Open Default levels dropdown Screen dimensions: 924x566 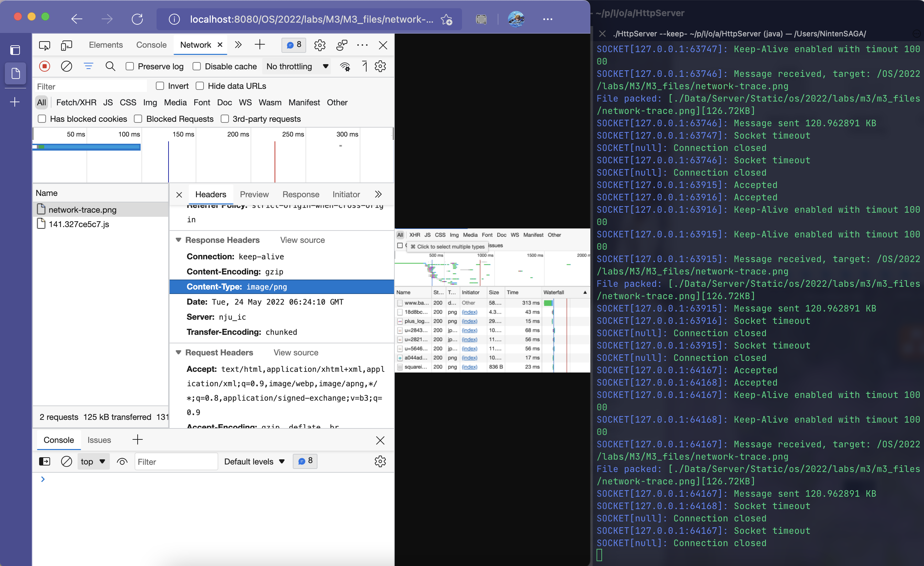tap(254, 461)
